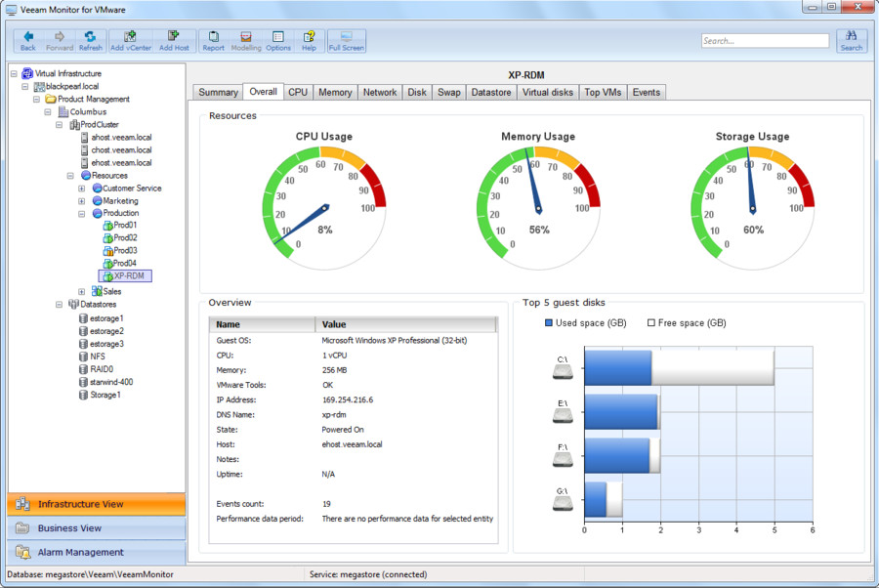
Task: Sort overview table by Name column
Action: pos(263,324)
